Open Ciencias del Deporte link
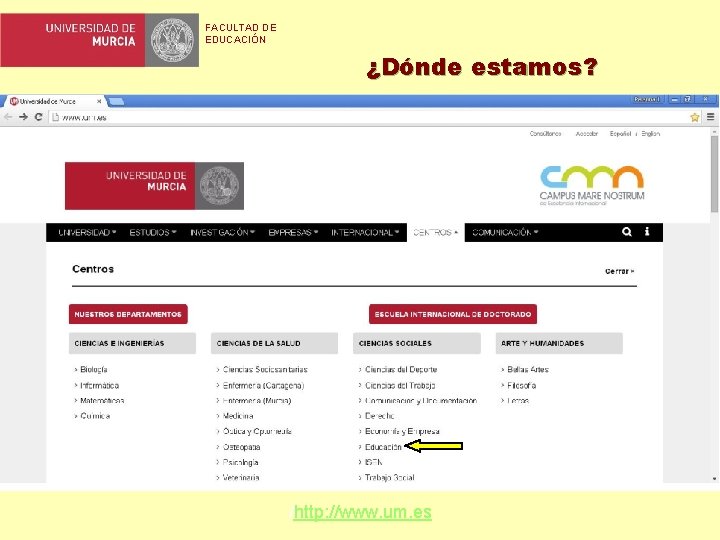This screenshot has width=720, height=540. tap(401, 369)
